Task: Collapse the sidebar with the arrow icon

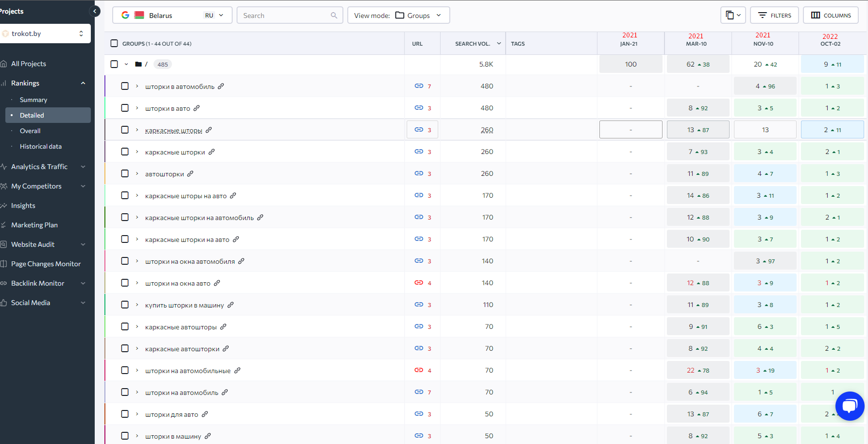Action: 95,11
